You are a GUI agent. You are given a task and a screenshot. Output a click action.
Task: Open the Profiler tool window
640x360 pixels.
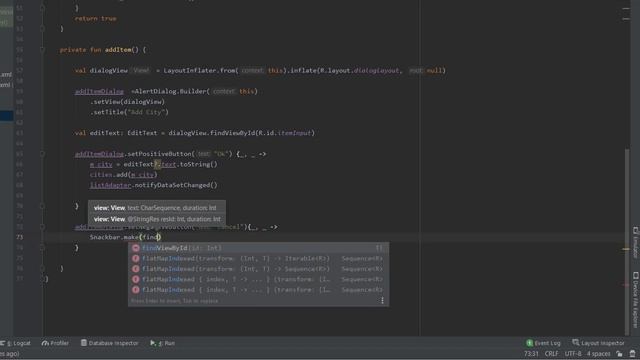click(55, 343)
